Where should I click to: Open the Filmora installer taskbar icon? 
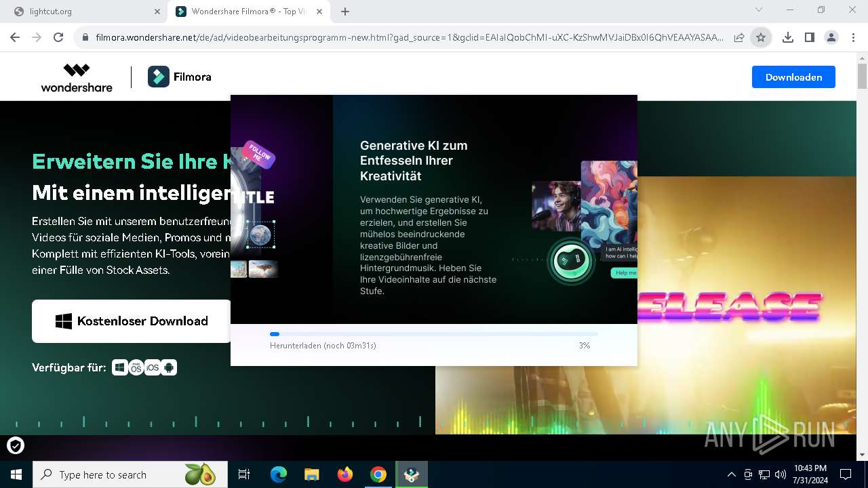point(412,474)
